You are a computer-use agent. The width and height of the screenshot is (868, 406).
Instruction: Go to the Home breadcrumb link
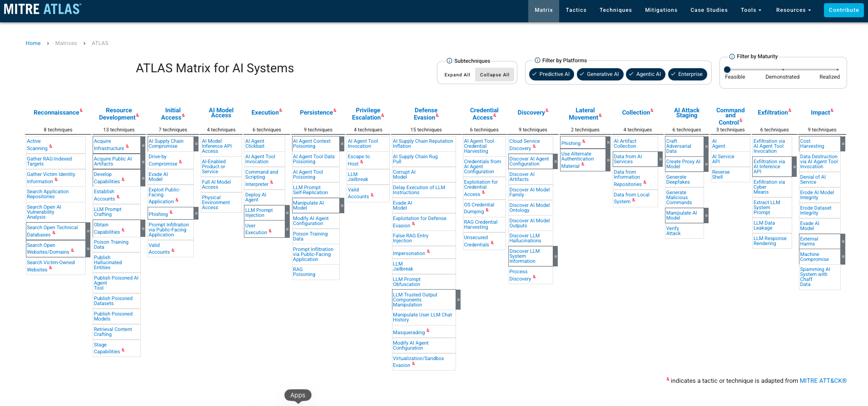(33, 43)
